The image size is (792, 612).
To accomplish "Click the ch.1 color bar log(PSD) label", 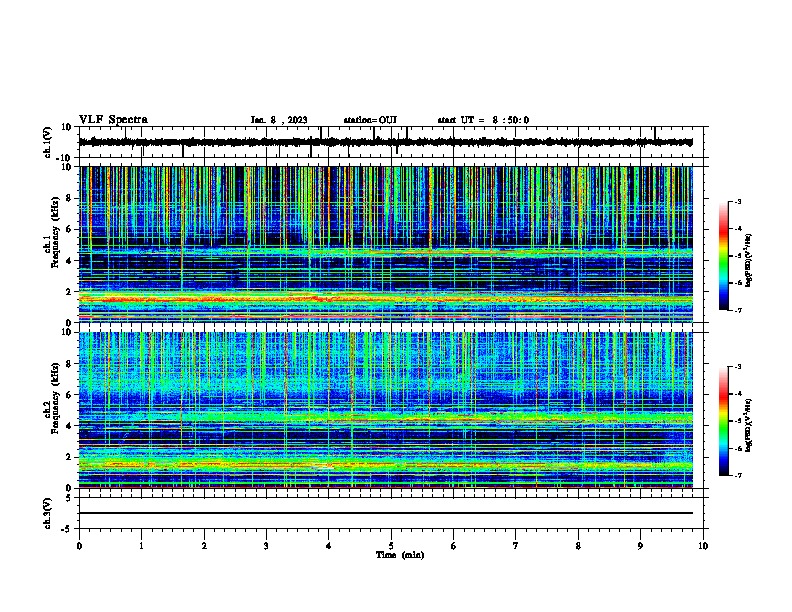I will click(748, 260).
